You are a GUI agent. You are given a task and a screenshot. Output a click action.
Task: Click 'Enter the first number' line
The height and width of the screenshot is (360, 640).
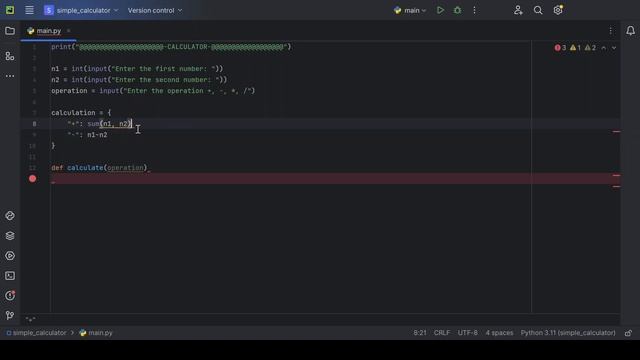point(137,69)
